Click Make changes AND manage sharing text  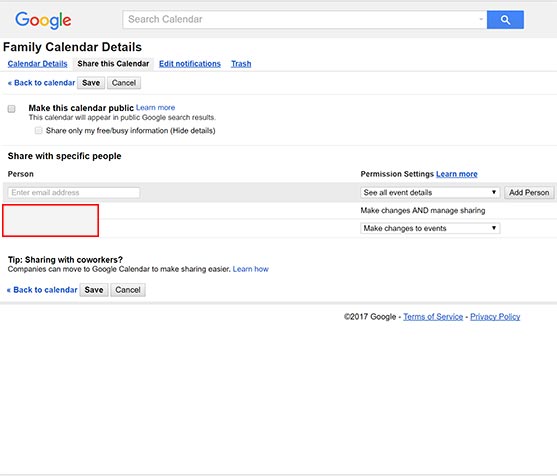point(423,211)
